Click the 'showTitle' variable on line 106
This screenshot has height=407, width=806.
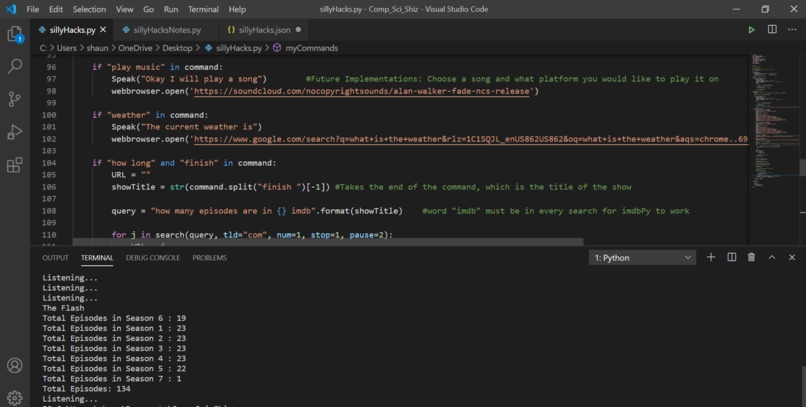tap(133, 187)
